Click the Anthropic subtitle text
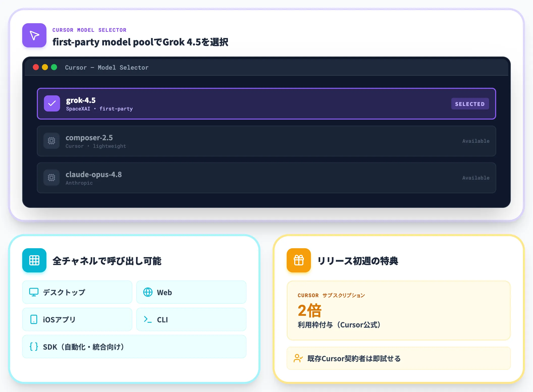This screenshot has height=392, width=533. 79,183
